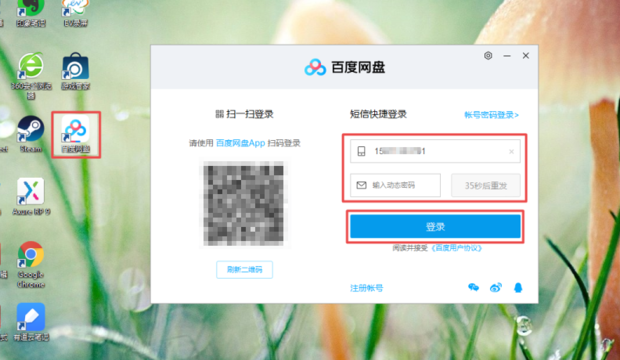
Task: Click the 短信快捷登录 heading
Action: pyautogui.click(x=378, y=114)
